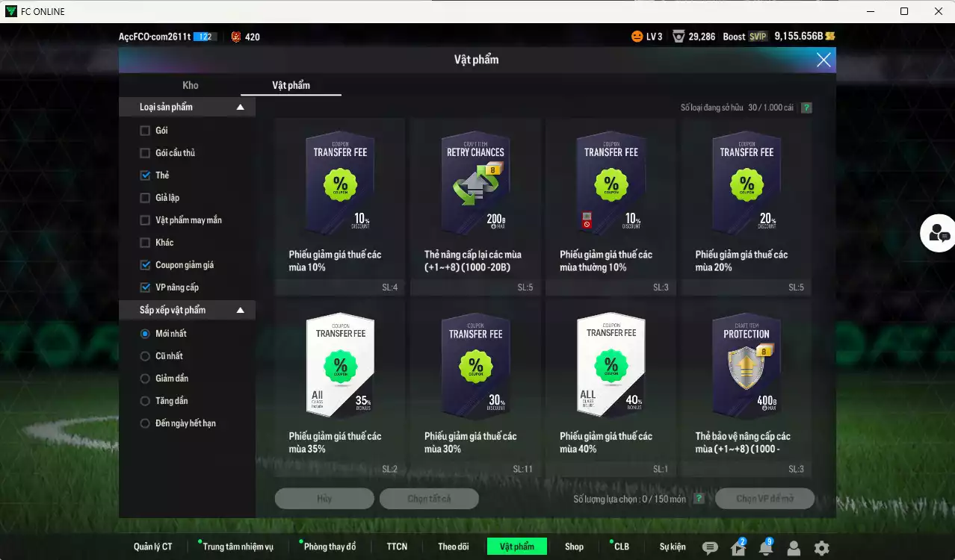This screenshot has height=560, width=955.
Task: Collapse the Sắp xếp vật phẩm section
Action: [240, 310]
